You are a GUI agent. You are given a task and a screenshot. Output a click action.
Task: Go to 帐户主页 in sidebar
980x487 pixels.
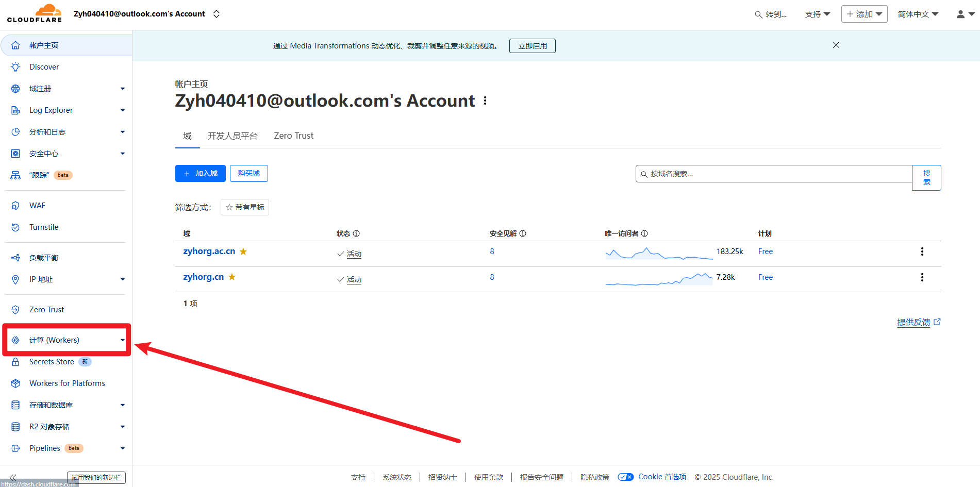click(67, 45)
